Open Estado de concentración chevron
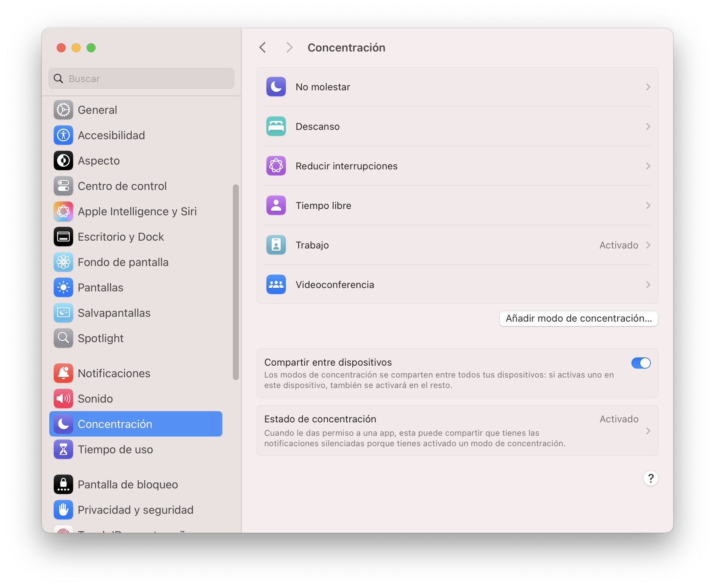Image resolution: width=715 pixels, height=588 pixels. click(x=648, y=431)
